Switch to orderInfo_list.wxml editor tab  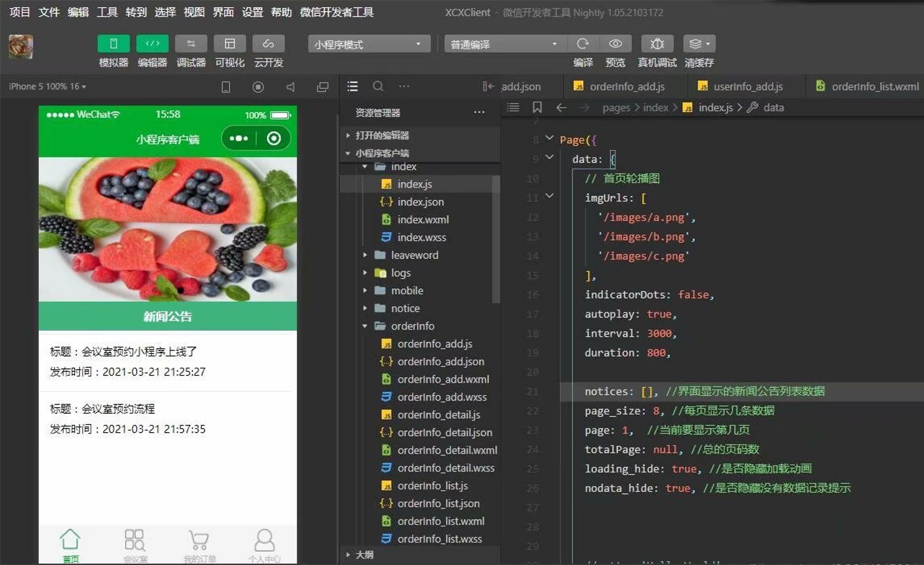867,86
